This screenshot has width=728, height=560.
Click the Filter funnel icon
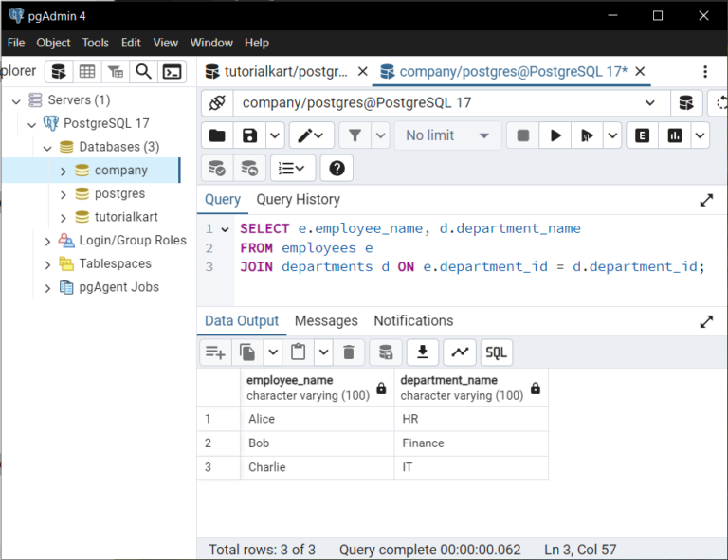coord(355,135)
